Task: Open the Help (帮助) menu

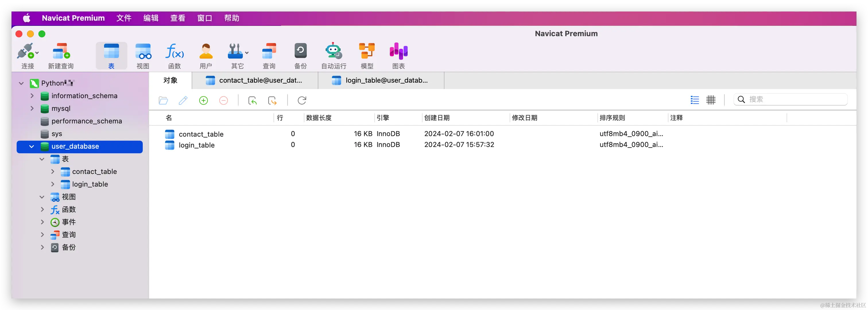Action: tap(232, 18)
